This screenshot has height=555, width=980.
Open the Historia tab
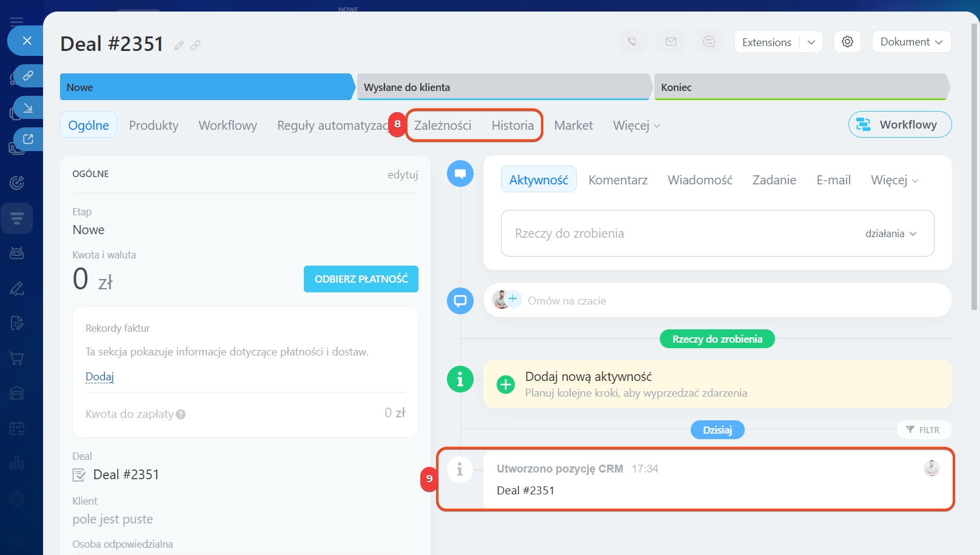point(512,126)
